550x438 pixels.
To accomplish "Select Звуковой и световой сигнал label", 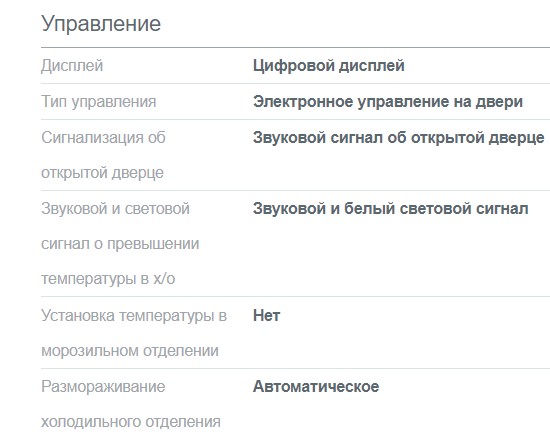I will [x=120, y=244].
